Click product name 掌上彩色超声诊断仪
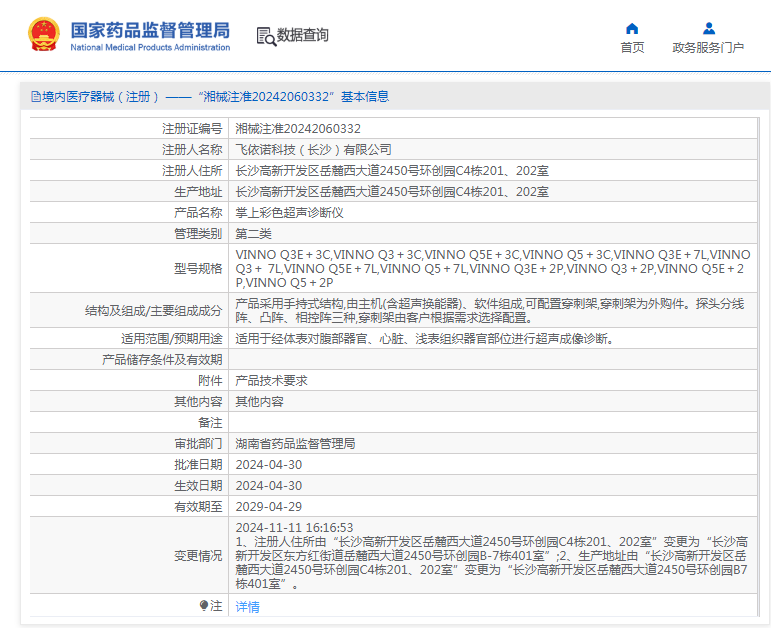771x628 pixels. [289, 213]
